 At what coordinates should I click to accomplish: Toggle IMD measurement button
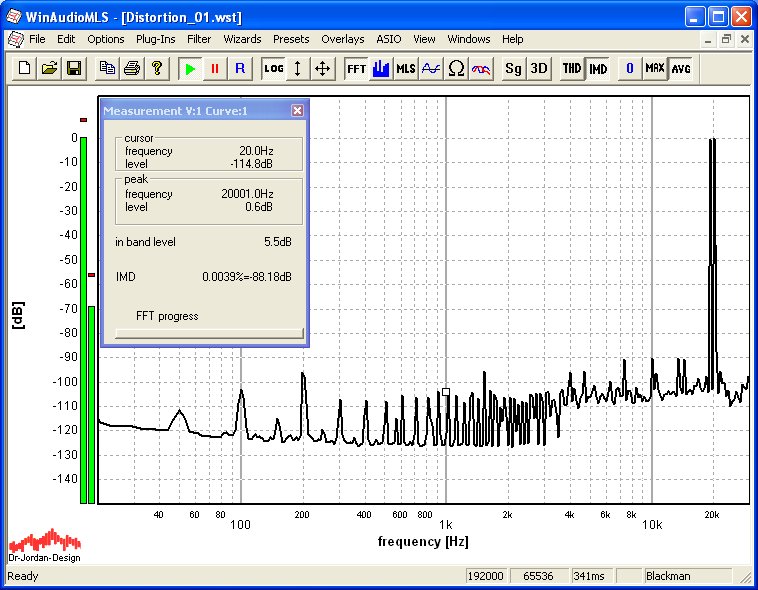click(x=598, y=69)
